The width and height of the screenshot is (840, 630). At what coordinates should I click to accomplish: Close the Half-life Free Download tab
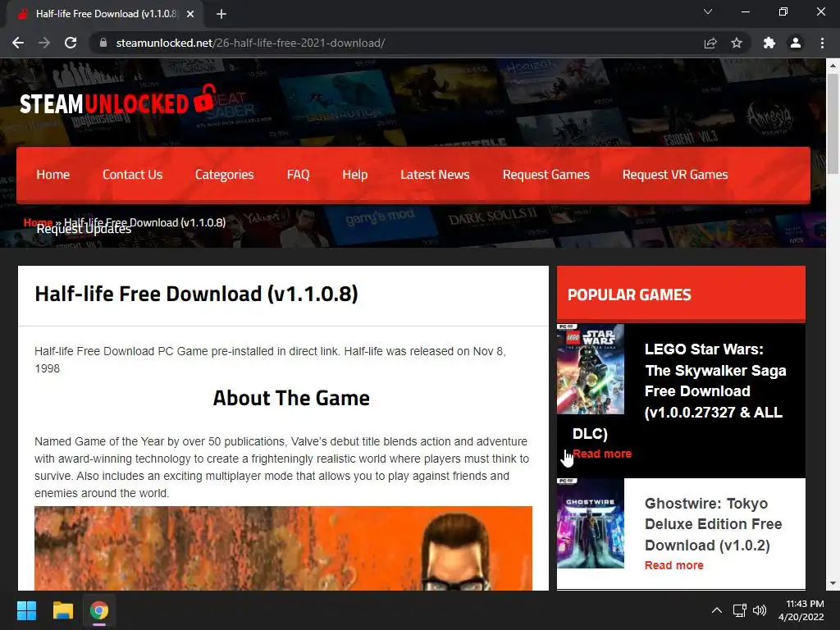190,14
